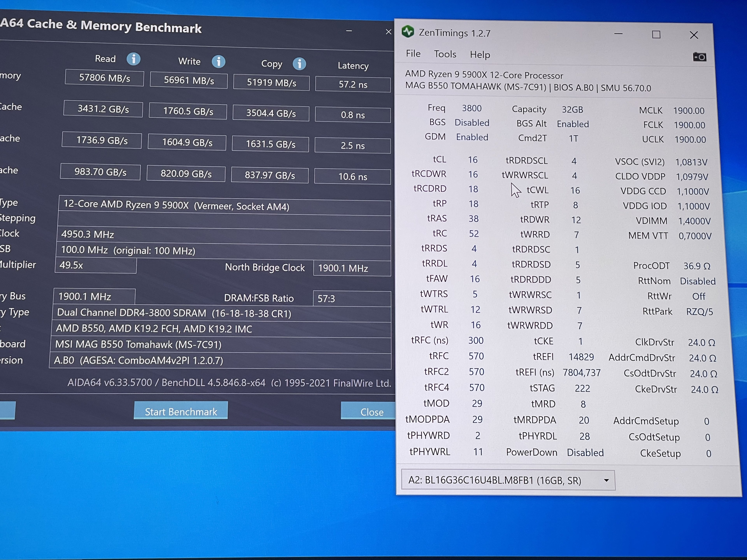747x560 pixels.
Task: Click the dropdown arrow for DIMM selection
Action: [x=606, y=480]
